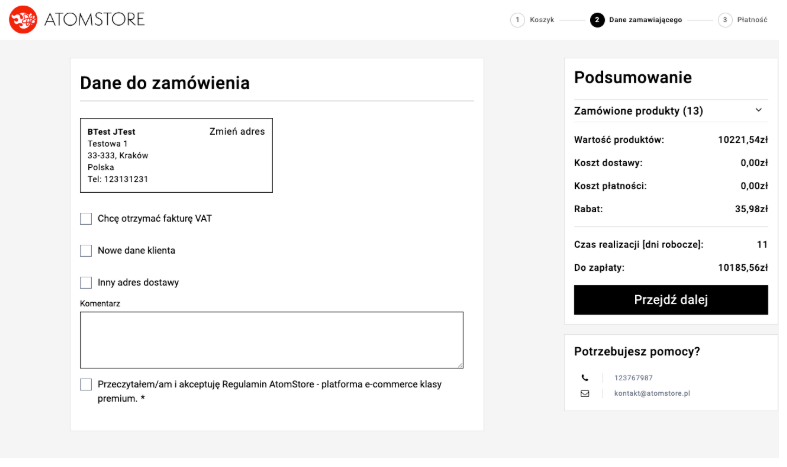This screenshot has height=467, width=787.
Task: Click the AtomStore logo icon
Action: tap(23, 19)
